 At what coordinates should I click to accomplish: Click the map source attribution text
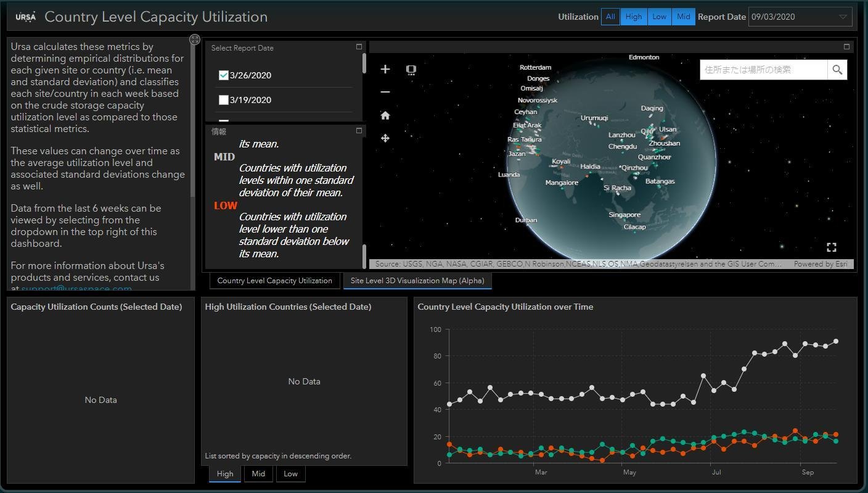tap(578, 264)
